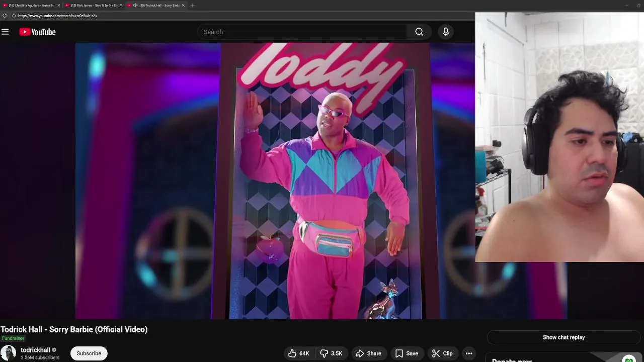Open the todrickhall channel avatar
Viewport: 644px width, 362px height.
pyautogui.click(x=8, y=353)
